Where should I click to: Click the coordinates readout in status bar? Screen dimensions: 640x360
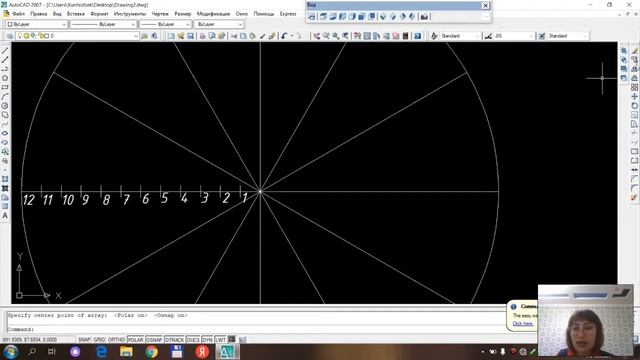pyautogui.click(x=29, y=340)
